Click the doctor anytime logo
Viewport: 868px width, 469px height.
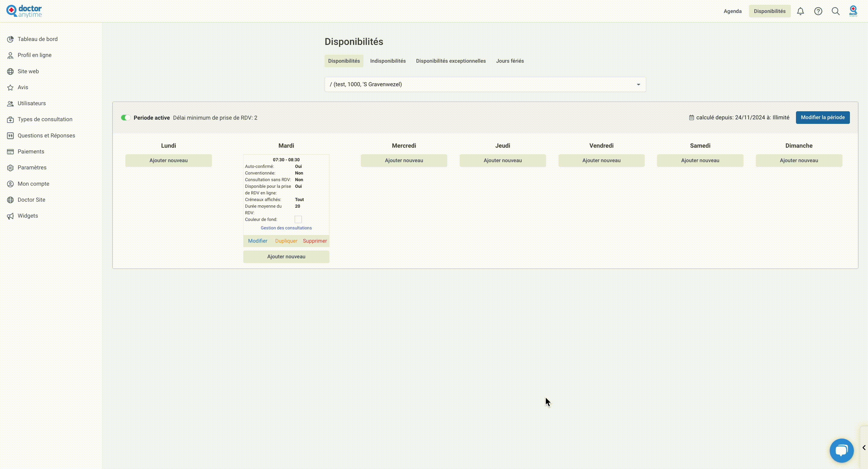pos(24,11)
